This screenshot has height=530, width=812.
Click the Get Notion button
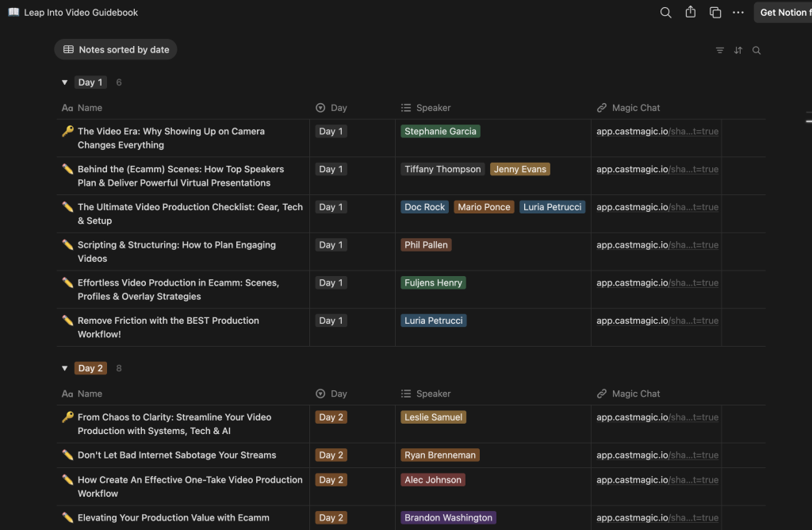pyautogui.click(x=783, y=13)
